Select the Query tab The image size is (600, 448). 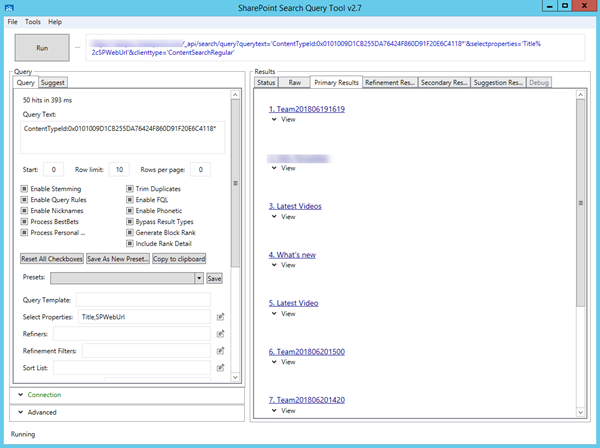(26, 83)
